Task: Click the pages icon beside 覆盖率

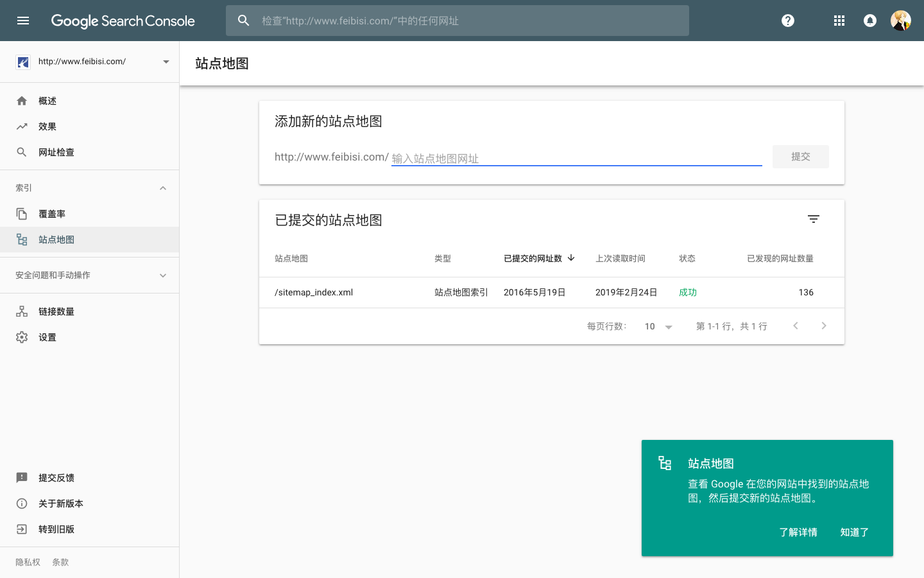Action: coord(22,214)
